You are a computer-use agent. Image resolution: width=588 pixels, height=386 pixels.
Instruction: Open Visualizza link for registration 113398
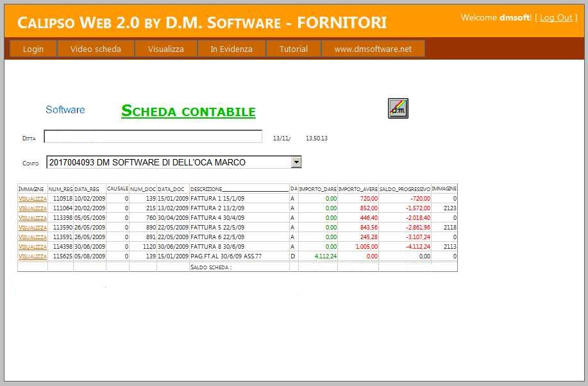click(33, 218)
